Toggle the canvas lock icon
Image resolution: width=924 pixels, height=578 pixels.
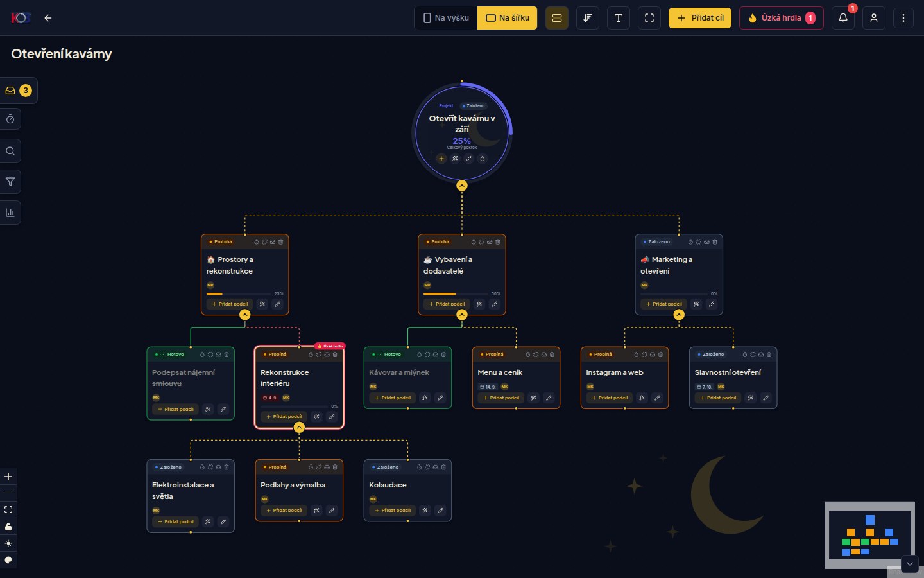(x=8, y=527)
